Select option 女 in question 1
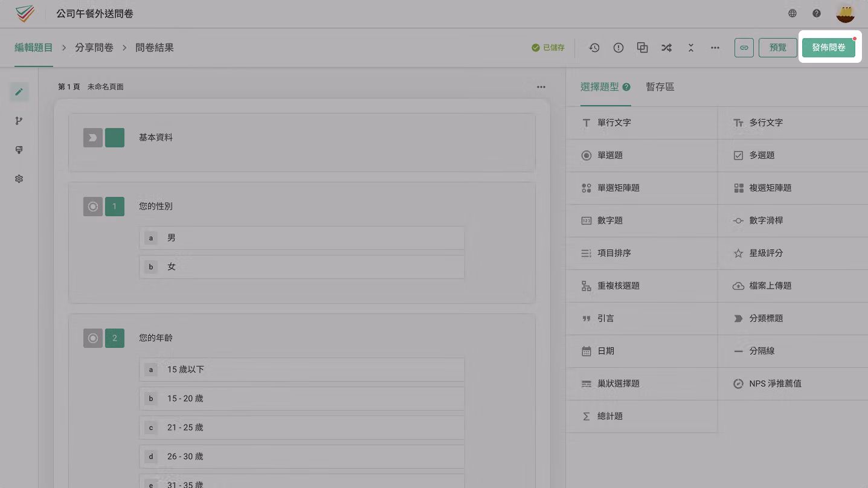The height and width of the screenshot is (488, 868). (302, 267)
